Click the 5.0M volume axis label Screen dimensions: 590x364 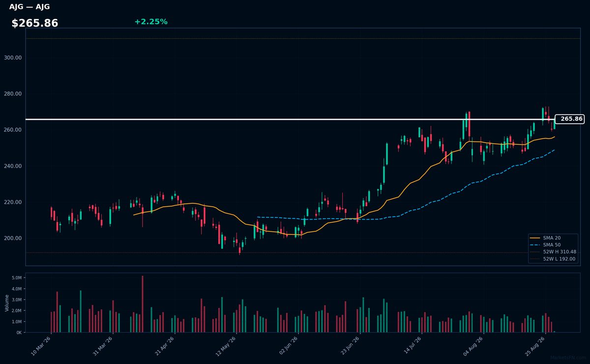tap(16, 278)
